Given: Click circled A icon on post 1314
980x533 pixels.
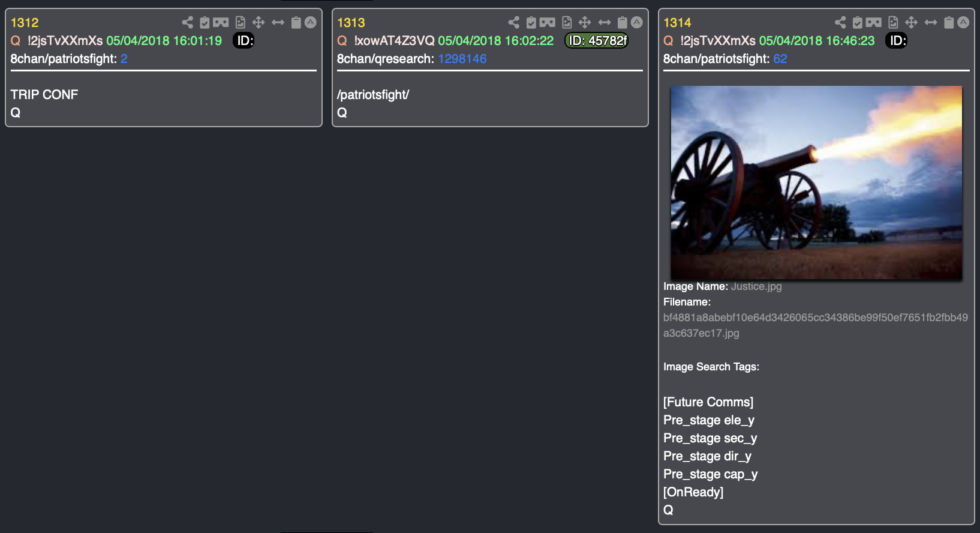Looking at the screenshot, I should (x=963, y=22).
